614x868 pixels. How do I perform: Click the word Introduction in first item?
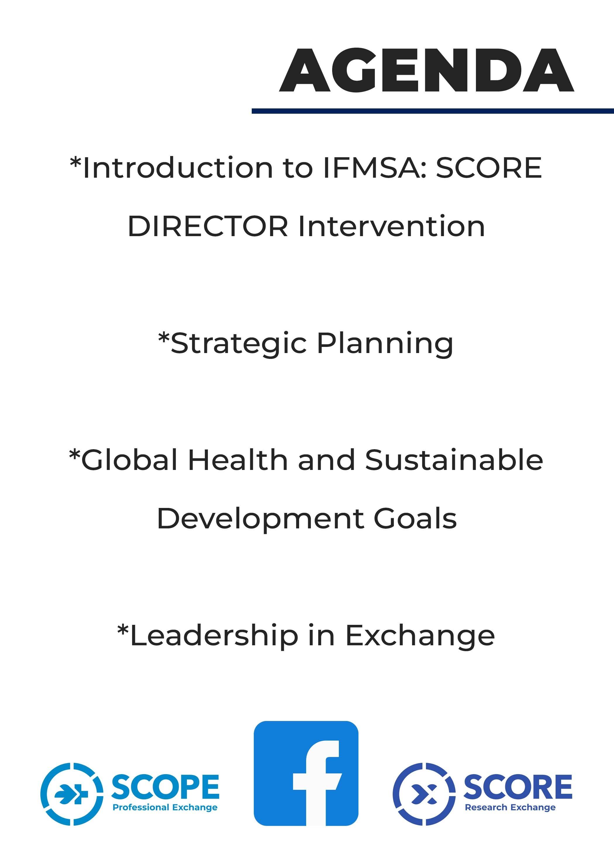tap(178, 167)
